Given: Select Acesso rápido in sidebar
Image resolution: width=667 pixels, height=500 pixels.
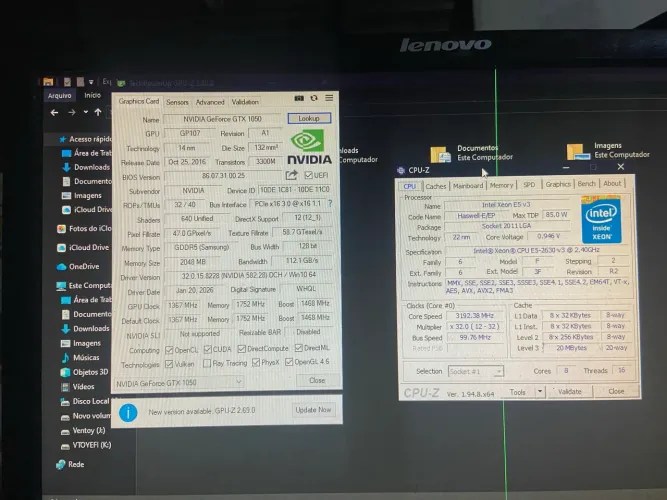Looking at the screenshot, I should coord(86,139).
